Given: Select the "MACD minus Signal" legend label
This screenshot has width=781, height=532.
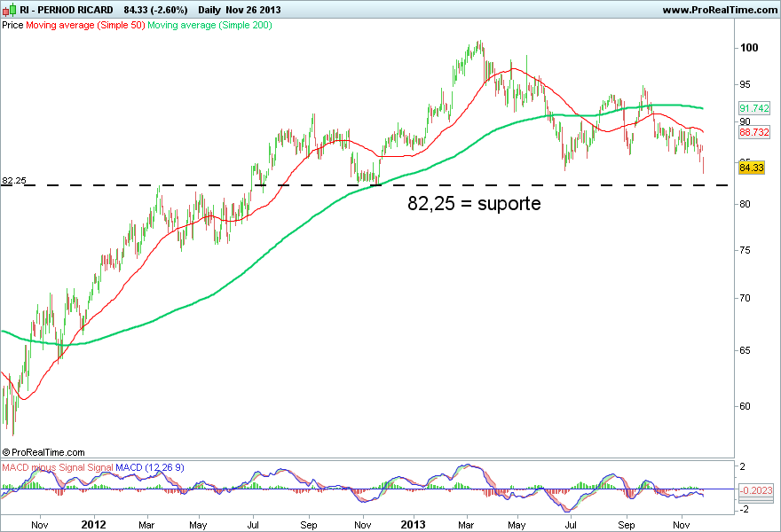Looking at the screenshot, I should point(43,467).
